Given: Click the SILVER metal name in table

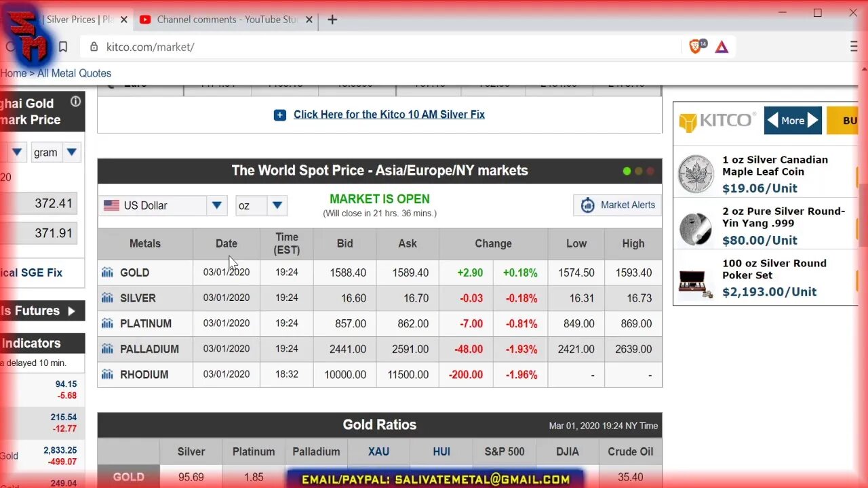Looking at the screenshot, I should [138, 298].
